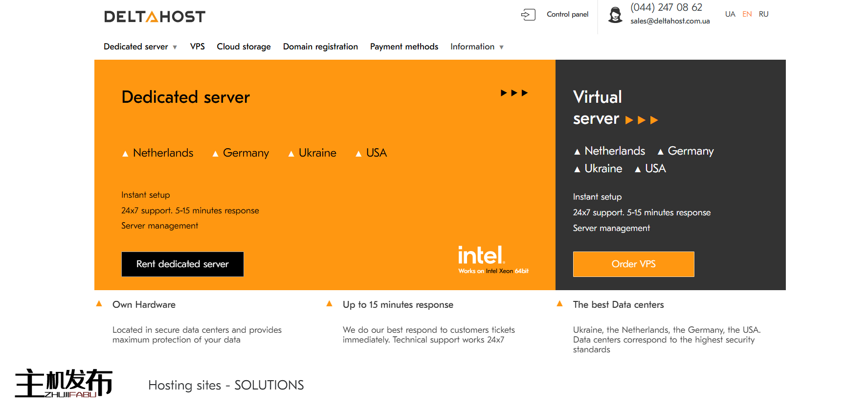Viewport: 868px width, 412px height.
Task: Click the control panel login icon
Action: tap(528, 15)
